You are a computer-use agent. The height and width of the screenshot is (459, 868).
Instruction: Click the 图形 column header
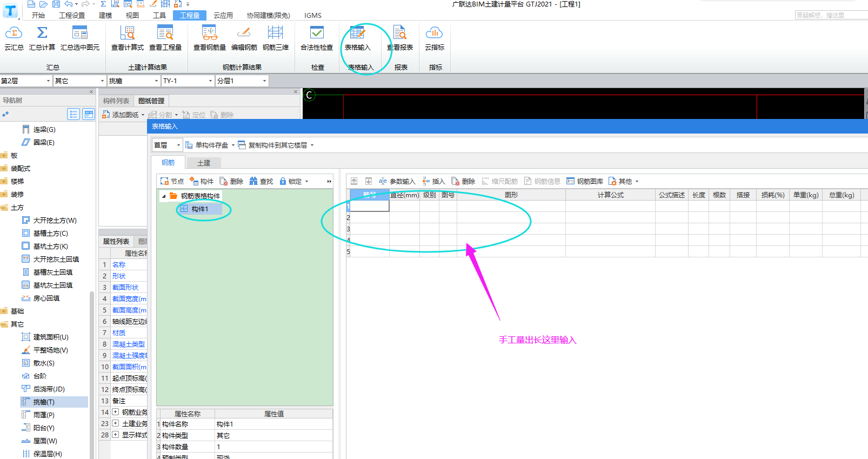click(x=511, y=195)
